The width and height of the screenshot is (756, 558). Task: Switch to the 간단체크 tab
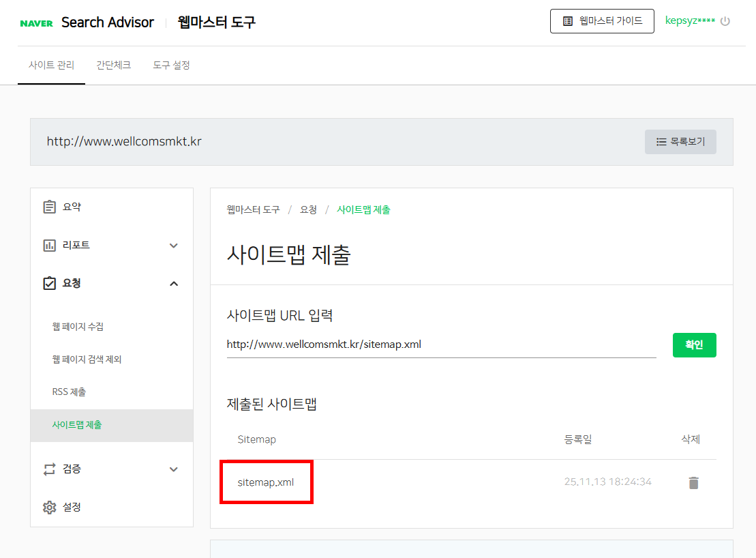click(114, 65)
